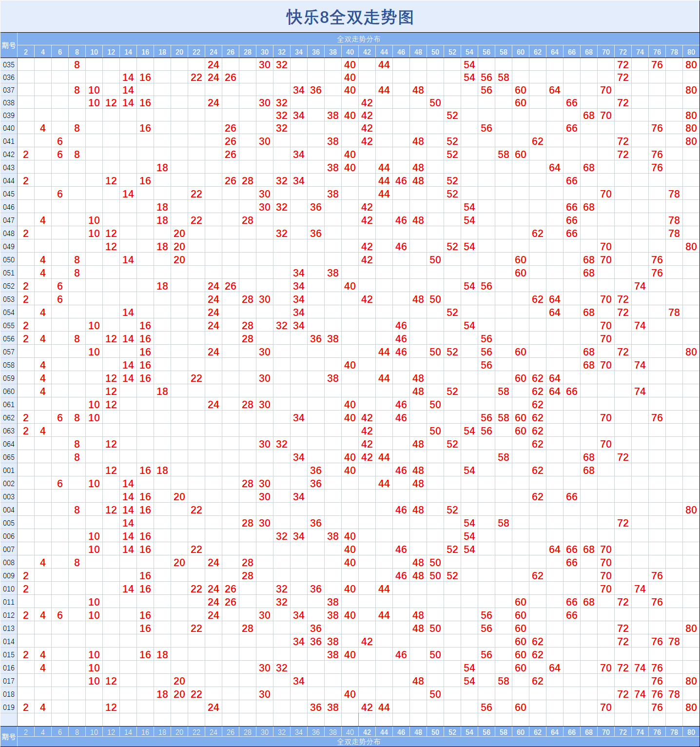Click number 74 in row 016
The image size is (700, 747).
pos(640,668)
